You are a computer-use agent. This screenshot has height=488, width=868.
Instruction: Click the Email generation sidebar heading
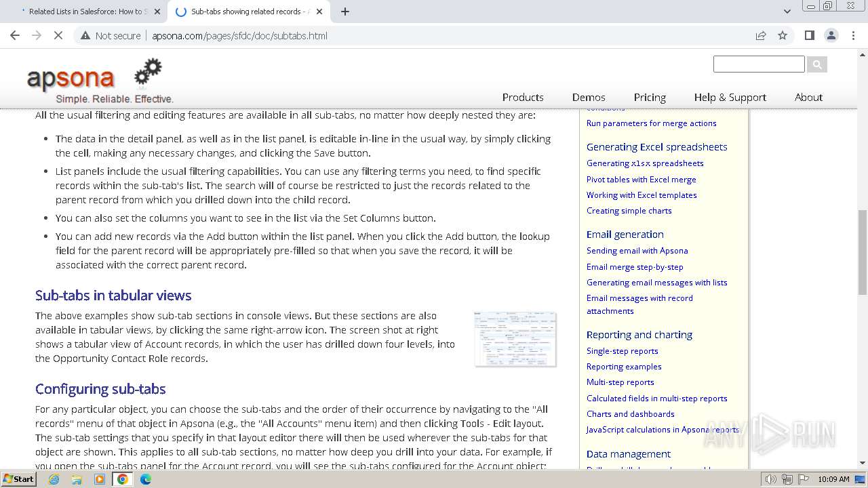pos(625,235)
